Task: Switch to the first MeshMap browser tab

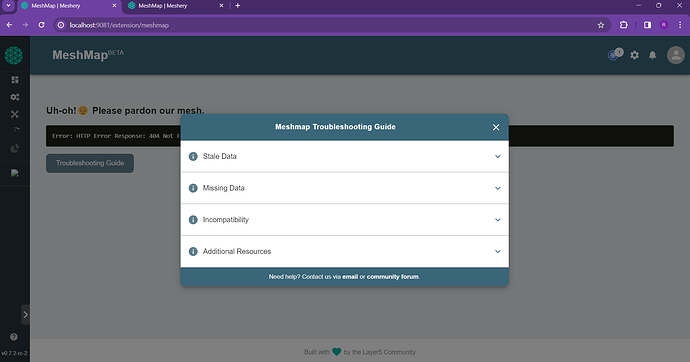Action: (69, 6)
